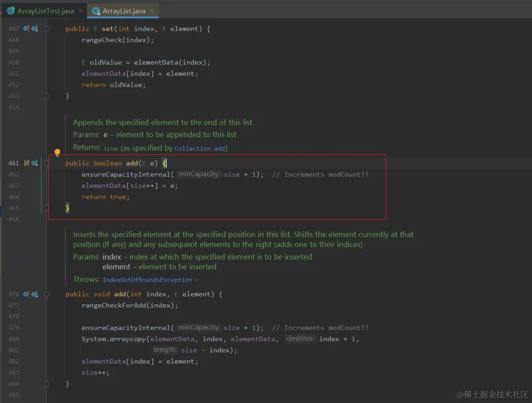The width and height of the screenshot is (532, 403).
Task: Collapse the set method fold marker at line 447
Action: [x=47, y=29]
